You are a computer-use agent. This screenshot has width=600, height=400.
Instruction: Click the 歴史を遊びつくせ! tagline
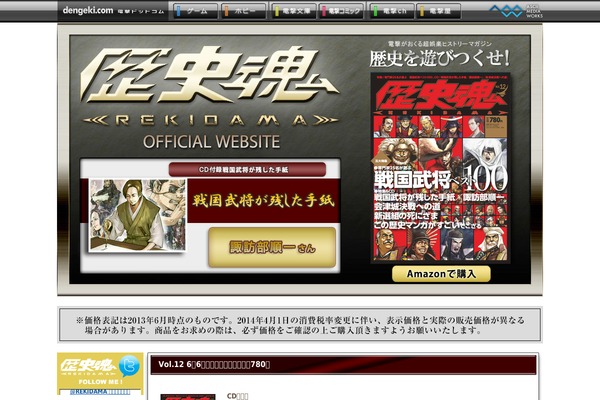[440, 59]
